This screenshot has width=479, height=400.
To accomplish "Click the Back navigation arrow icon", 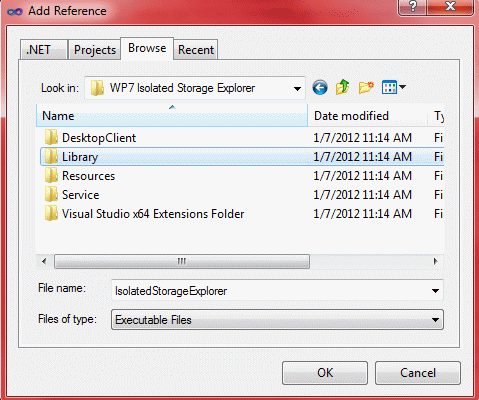I will pos(320,88).
